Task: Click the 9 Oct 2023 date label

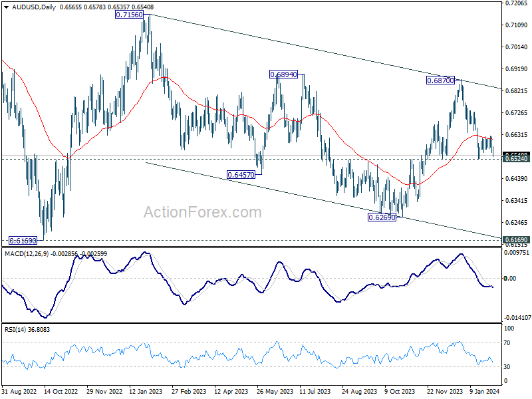Action: coord(400,391)
